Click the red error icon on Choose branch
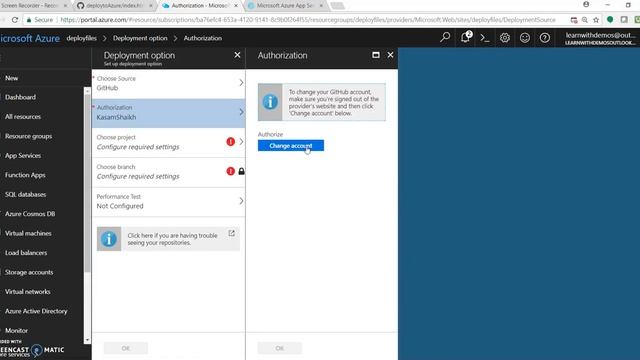This screenshot has width=640, height=360. click(231, 171)
